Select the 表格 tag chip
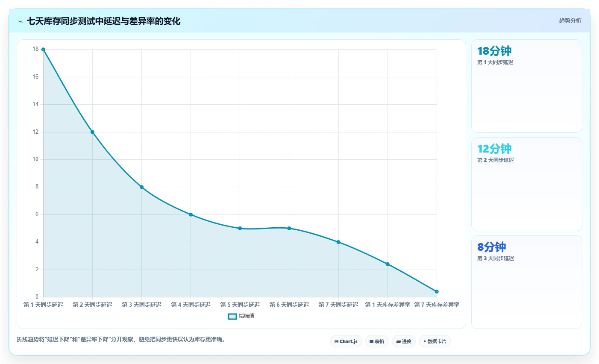The height and width of the screenshot is (364, 599). (377, 341)
